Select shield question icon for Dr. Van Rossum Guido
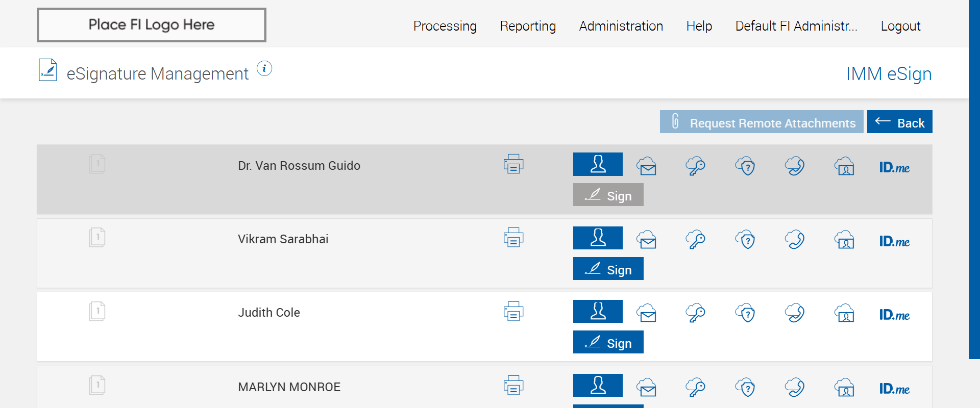Viewport: 980px width, 408px height. (745, 166)
